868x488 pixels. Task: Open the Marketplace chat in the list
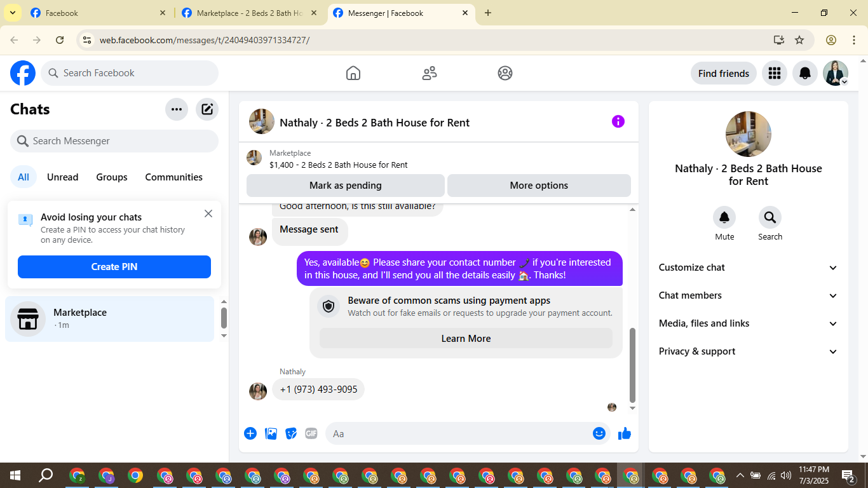[110, 319]
